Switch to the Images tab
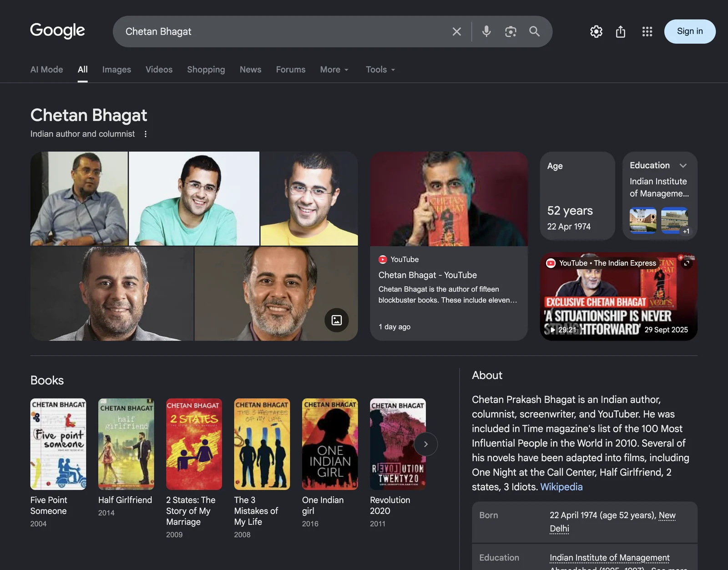This screenshot has height=570, width=728. 116,70
